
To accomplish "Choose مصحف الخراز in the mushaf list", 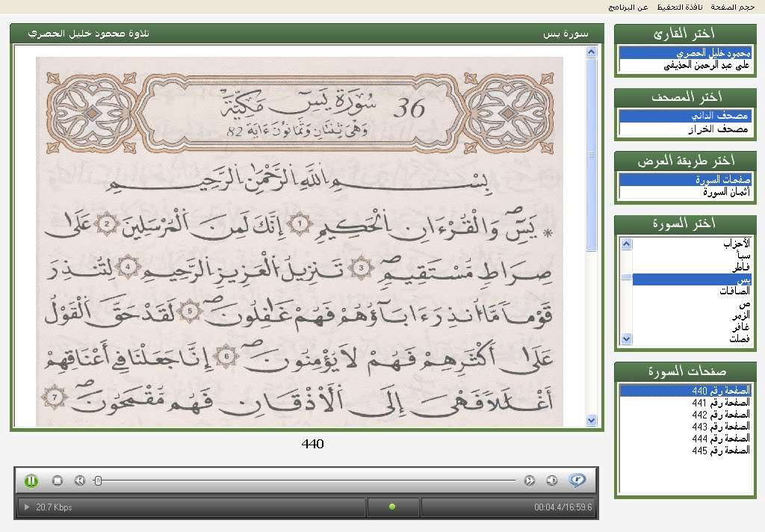I will [685, 129].
